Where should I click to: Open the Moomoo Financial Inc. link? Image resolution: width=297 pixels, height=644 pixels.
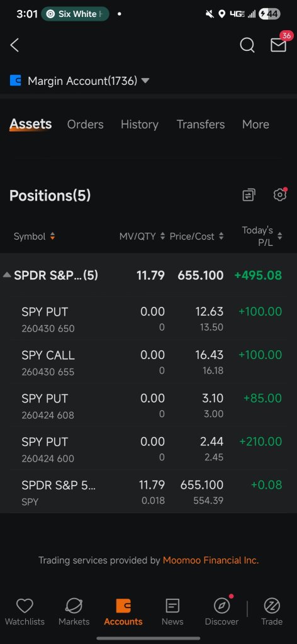pos(211,560)
